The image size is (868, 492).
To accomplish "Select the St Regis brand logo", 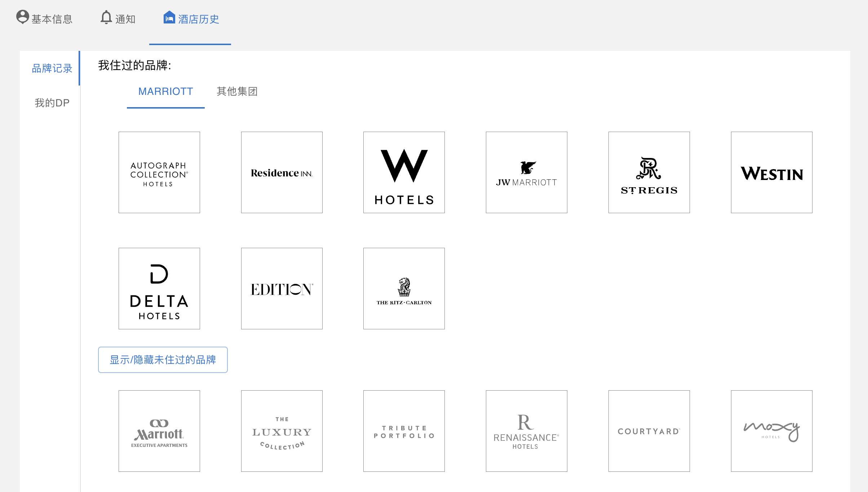I will point(649,172).
